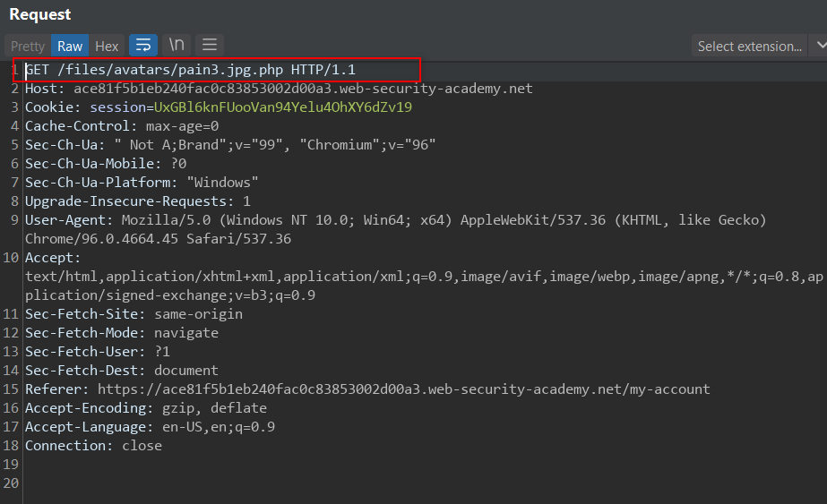The width and height of the screenshot is (827, 504).
Task: Click the Sec-Ch-Ua header line
Action: tap(230, 145)
